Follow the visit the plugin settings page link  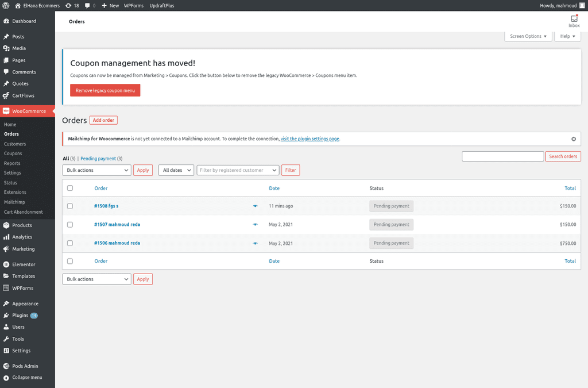pyautogui.click(x=310, y=139)
